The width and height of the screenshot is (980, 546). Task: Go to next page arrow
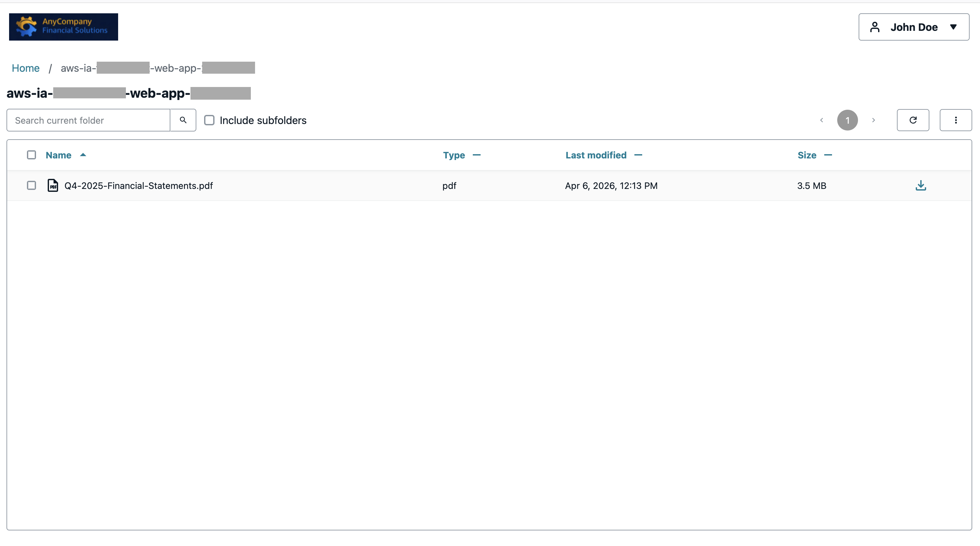tap(874, 120)
